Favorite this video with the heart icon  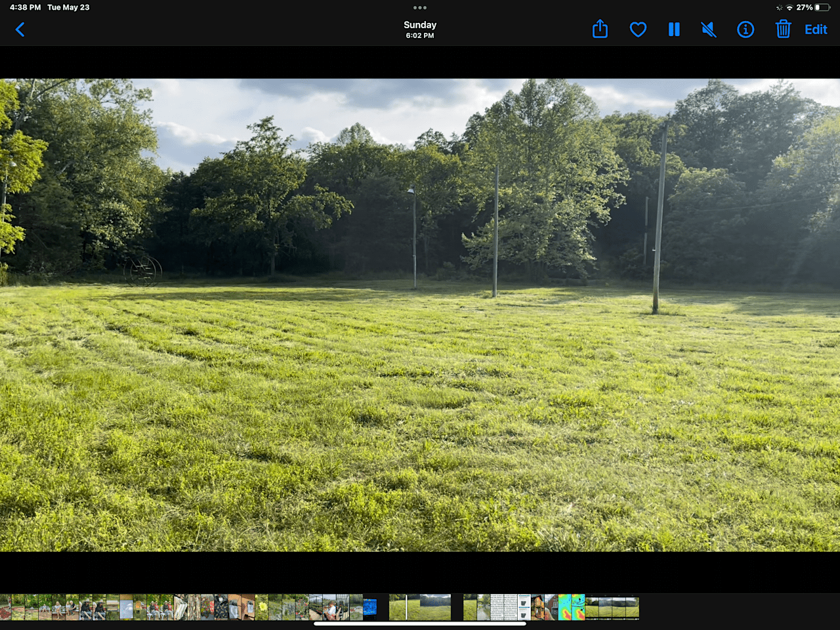click(638, 30)
